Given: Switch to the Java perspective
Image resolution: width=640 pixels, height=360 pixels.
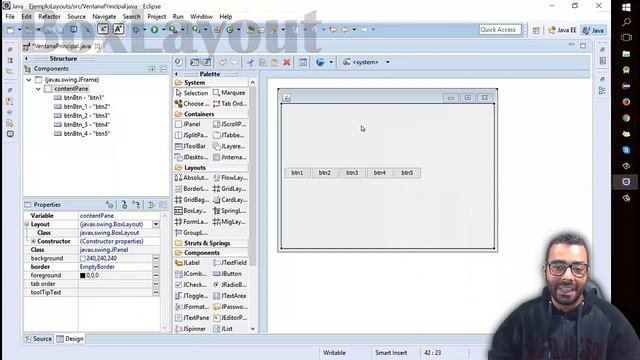Looking at the screenshot, I should (593, 30).
